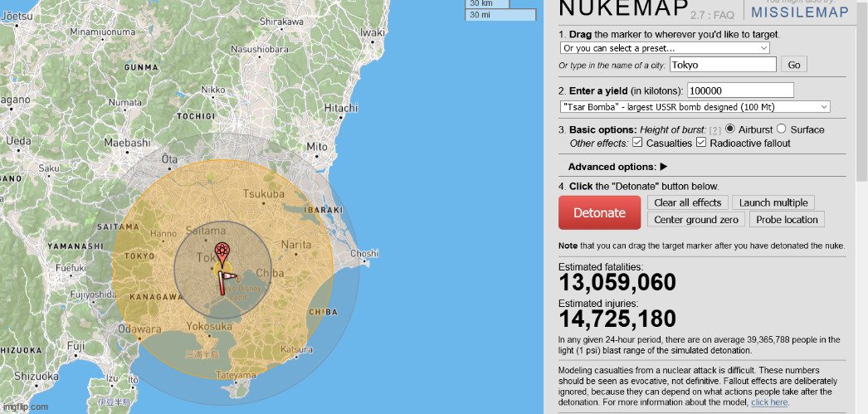Click the Tateyama label on the map
868x414 pixels.
click(236, 375)
